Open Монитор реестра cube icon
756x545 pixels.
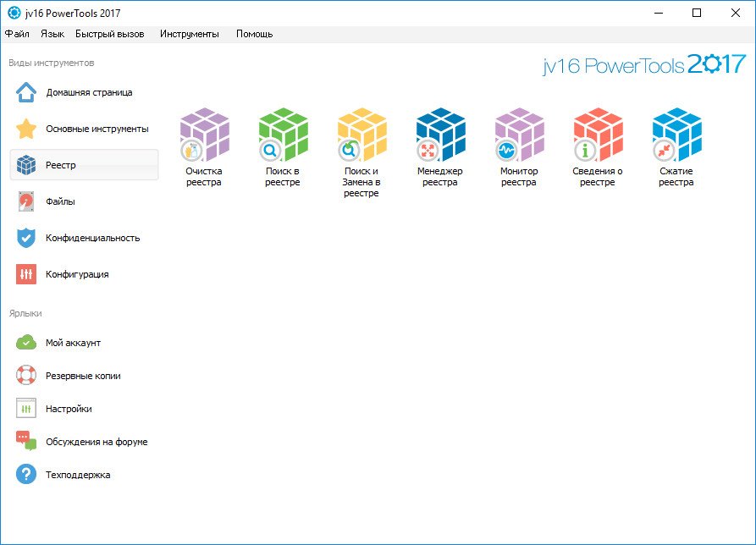point(519,135)
